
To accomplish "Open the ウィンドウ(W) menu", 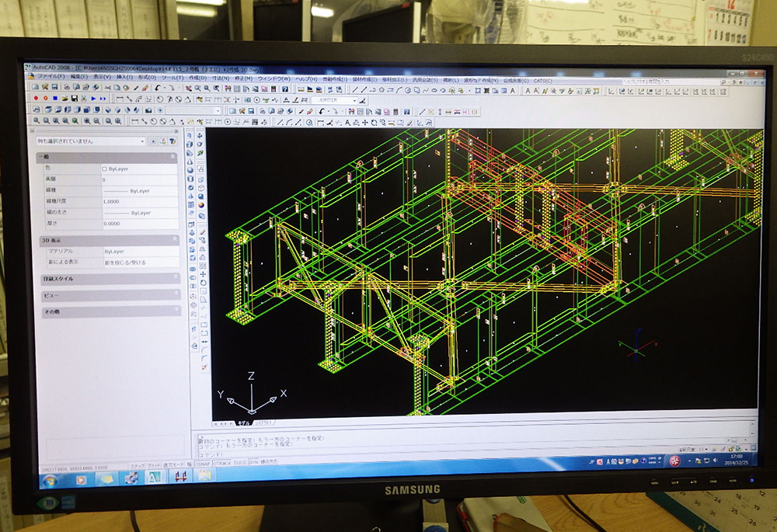I will [274, 78].
